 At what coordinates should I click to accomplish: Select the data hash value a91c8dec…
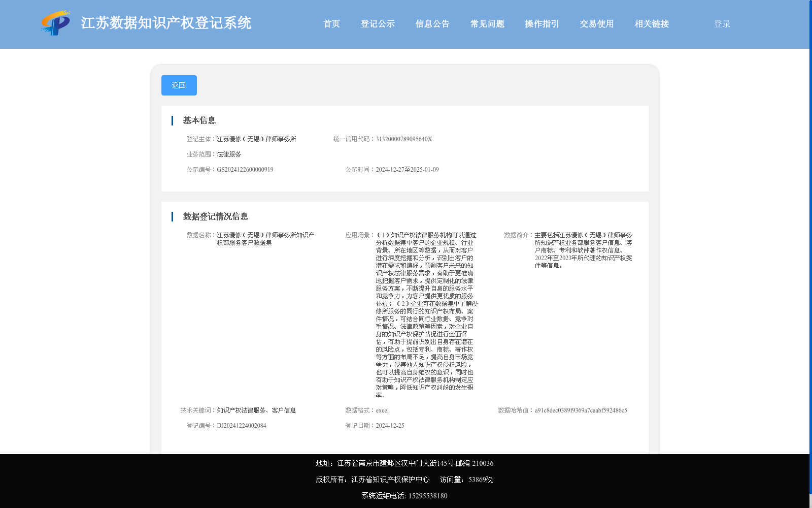(581, 410)
